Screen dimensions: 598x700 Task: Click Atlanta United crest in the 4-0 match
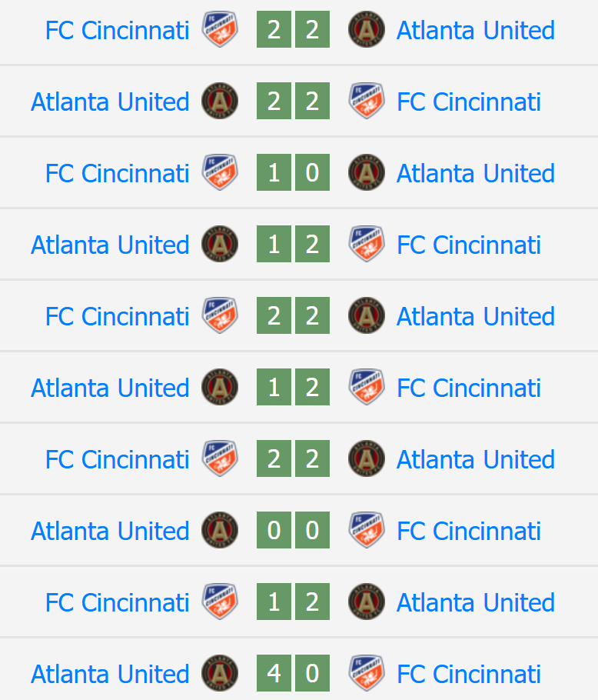pyautogui.click(x=219, y=674)
